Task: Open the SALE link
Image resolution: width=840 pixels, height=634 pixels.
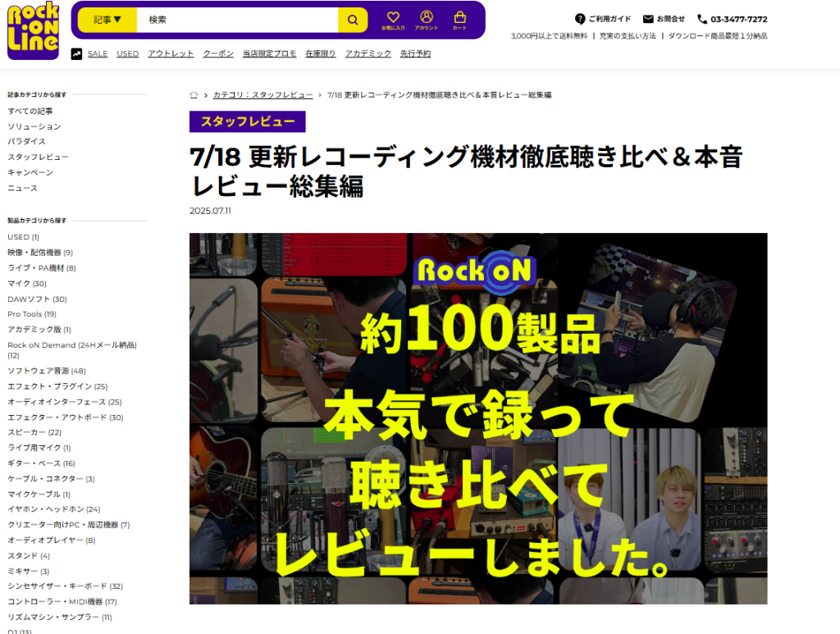Action: coord(98,53)
